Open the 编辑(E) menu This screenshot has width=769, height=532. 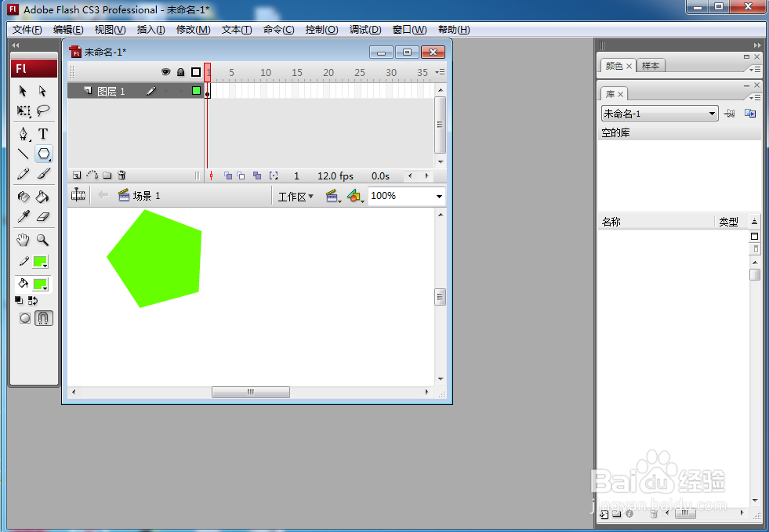pyautogui.click(x=68, y=30)
